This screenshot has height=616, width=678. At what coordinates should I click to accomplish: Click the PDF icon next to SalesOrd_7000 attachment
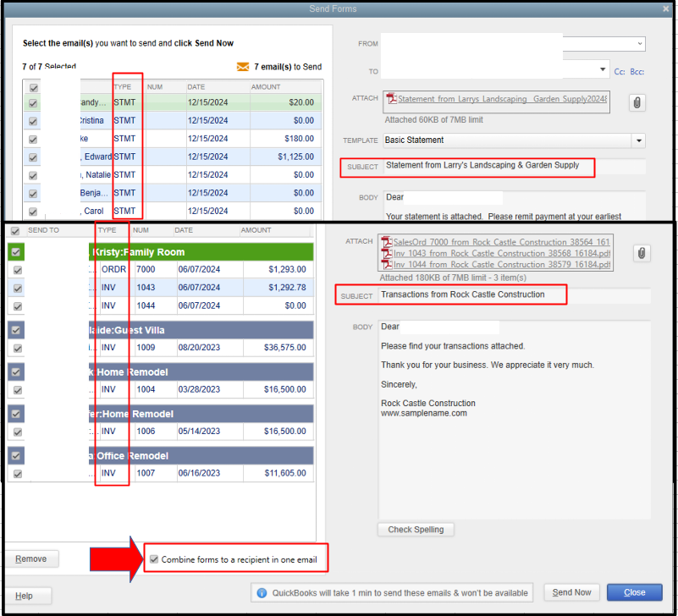click(x=386, y=242)
